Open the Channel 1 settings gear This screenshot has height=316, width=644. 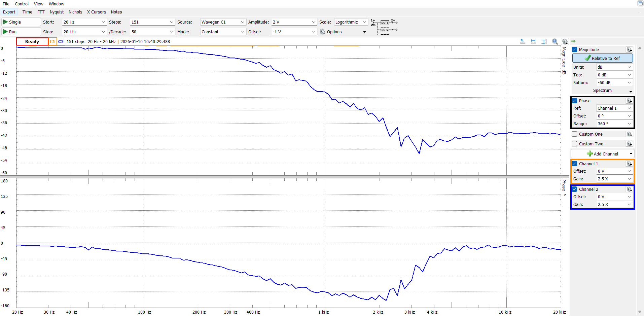pos(629,164)
